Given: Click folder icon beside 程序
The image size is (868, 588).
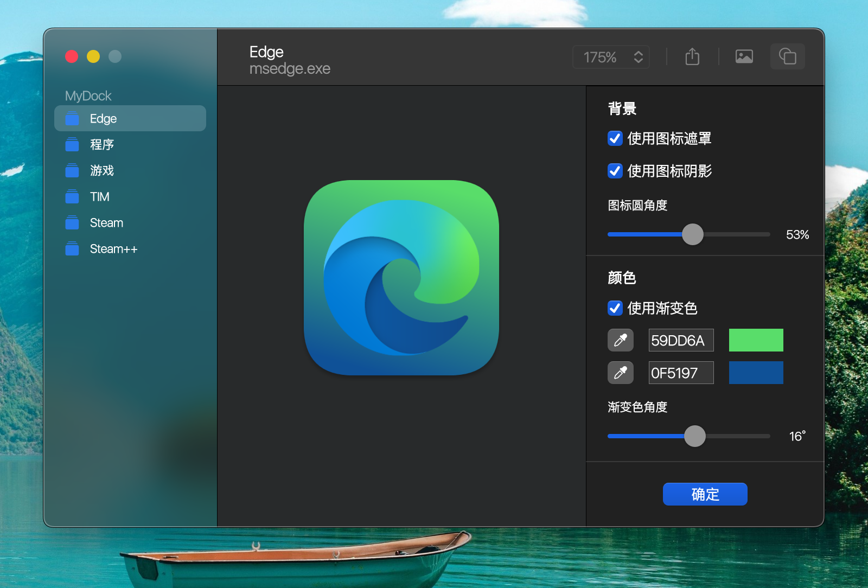Looking at the screenshot, I should [72, 144].
